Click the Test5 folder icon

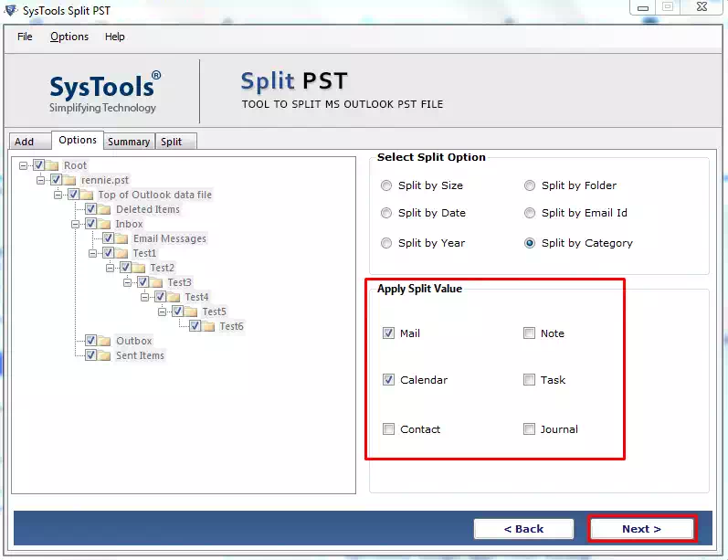191,312
